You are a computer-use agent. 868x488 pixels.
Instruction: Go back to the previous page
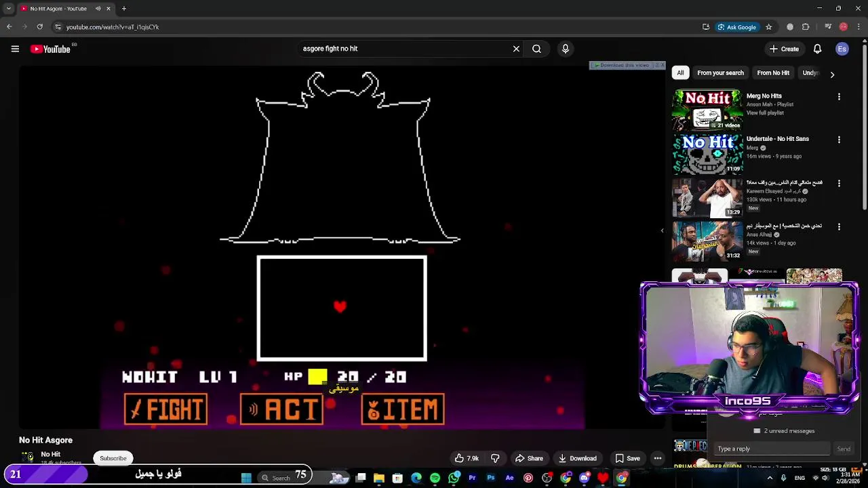(x=9, y=27)
